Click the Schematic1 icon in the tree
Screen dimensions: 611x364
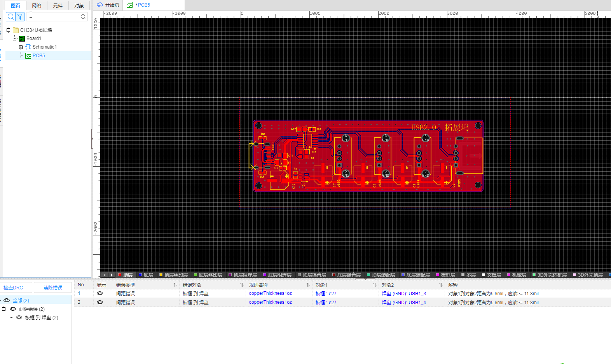tap(28, 47)
